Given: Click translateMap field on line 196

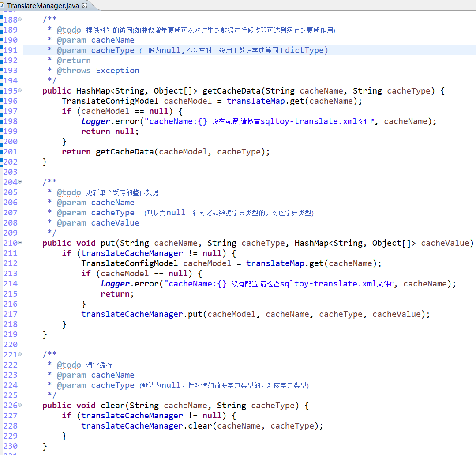Looking at the screenshot, I should [x=255, y=101].
